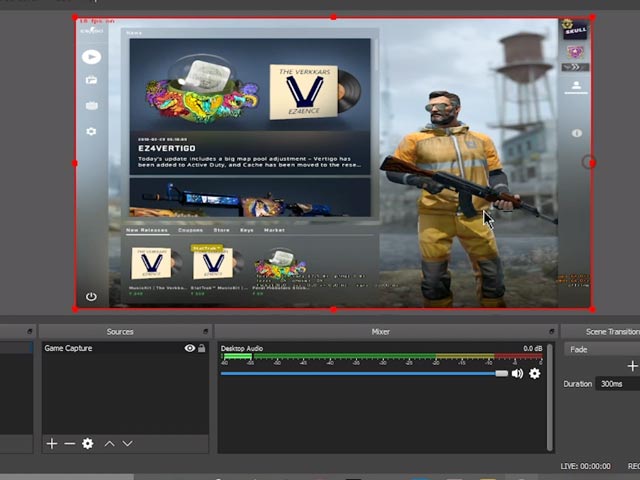Click the Mixer panel vertical scrollbar
The image size is (640, 480).
click(x=550, y=397)
